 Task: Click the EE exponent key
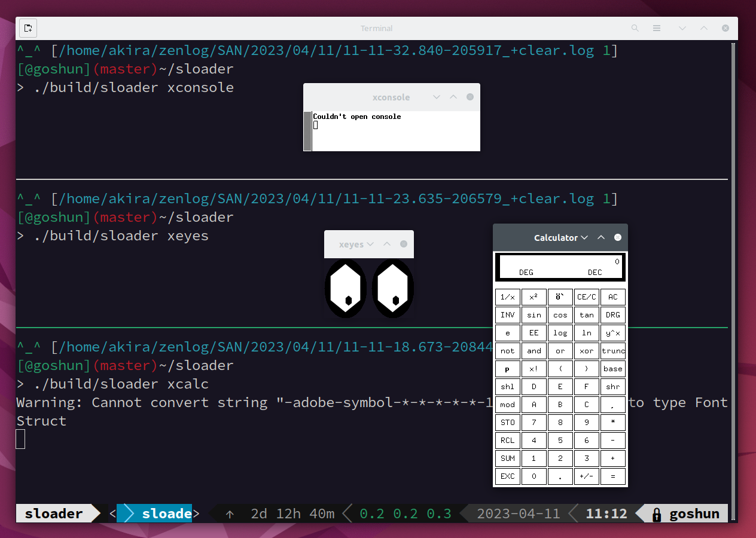[x=534, y=333]
